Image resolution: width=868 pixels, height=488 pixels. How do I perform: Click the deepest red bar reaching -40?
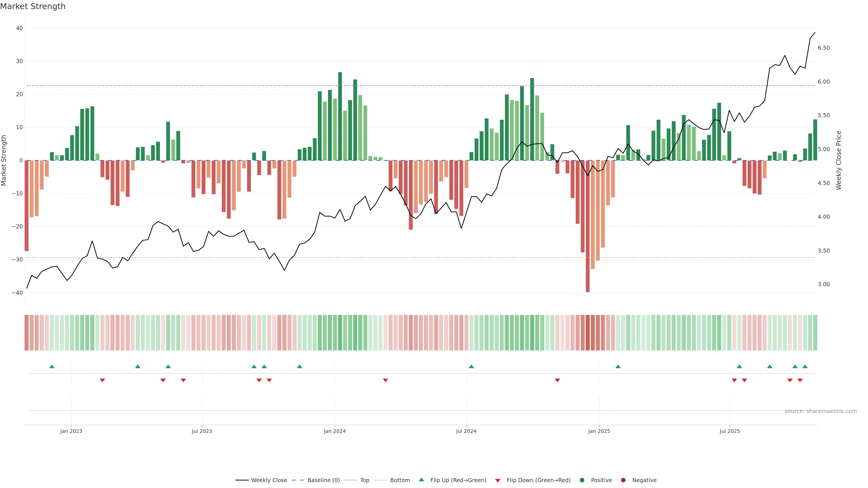pyautogui.click(x=588, y=236)
